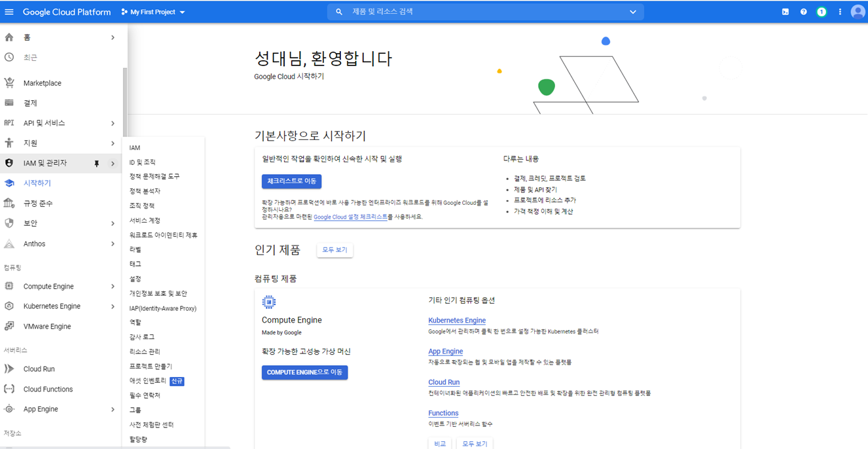Click the COMPUTE ENGINE으로 이동 button
The width and height of the screenshot is (868, 449).
tap(304, 372)
